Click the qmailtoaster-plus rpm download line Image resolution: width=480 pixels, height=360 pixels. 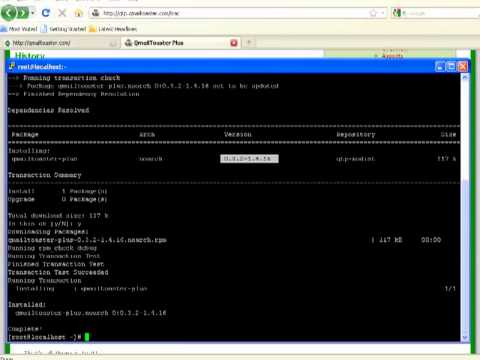click(x=87, y=240)
